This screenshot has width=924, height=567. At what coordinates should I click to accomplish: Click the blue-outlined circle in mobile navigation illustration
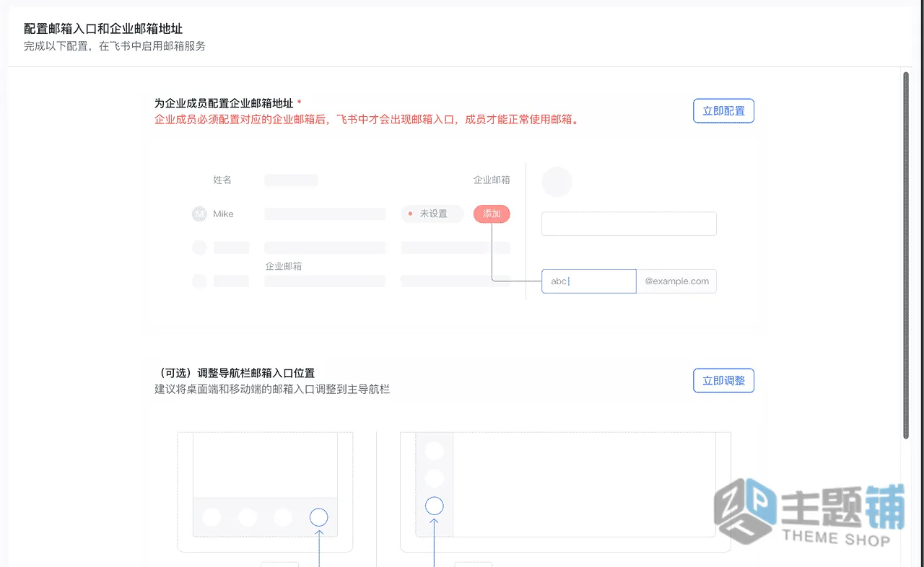(318, 517)
